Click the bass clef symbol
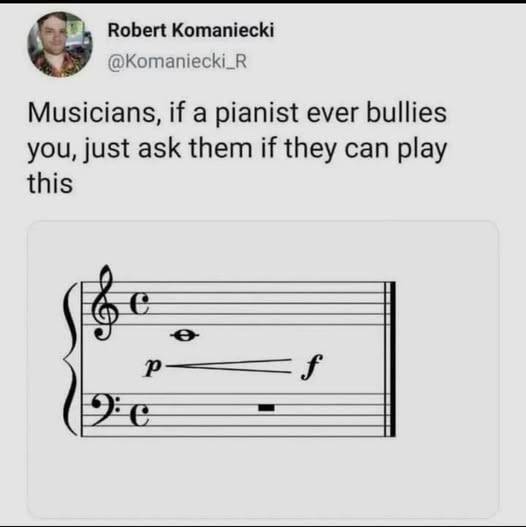The height and width of the screenshot is (527, 526). tap(105, 410)
